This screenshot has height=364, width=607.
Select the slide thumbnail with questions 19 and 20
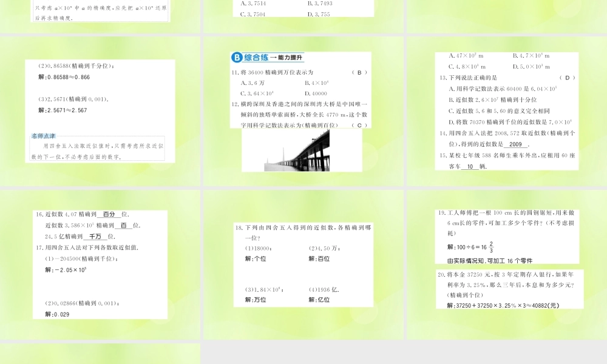coord(507,265)
